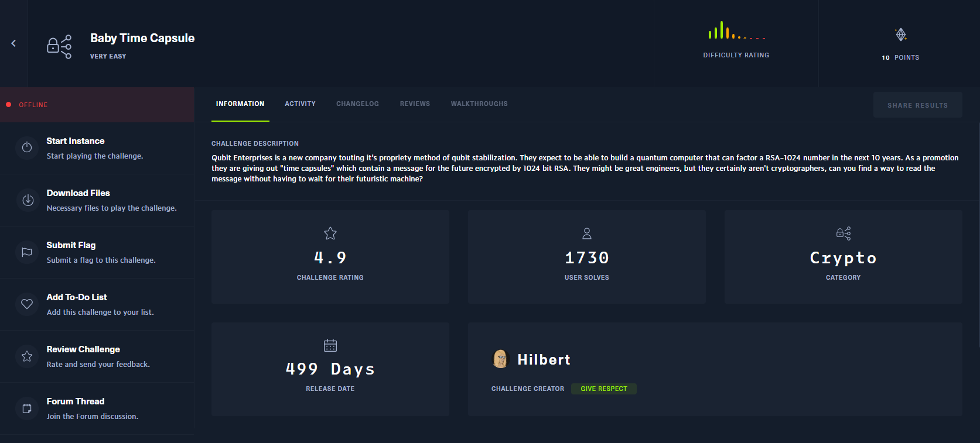
Task: Open the Activity tab
Action: [300, 104]
